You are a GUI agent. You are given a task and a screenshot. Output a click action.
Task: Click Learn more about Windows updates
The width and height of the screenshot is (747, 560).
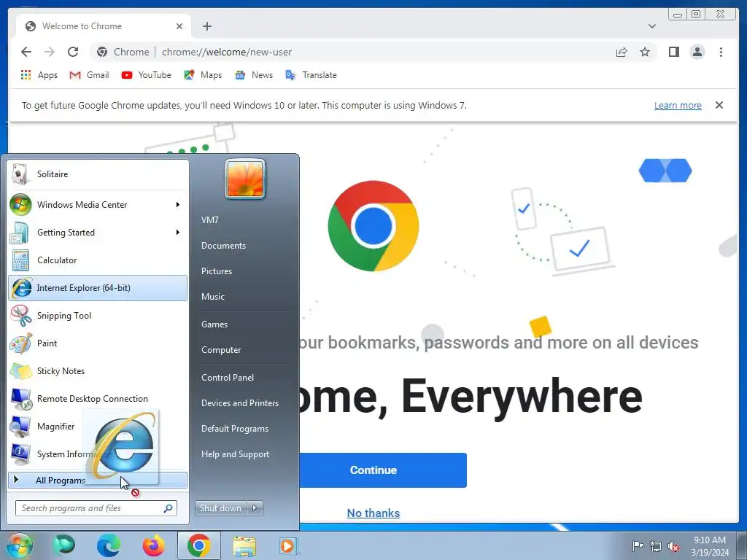pyautogui.click(x=678, y=105)
